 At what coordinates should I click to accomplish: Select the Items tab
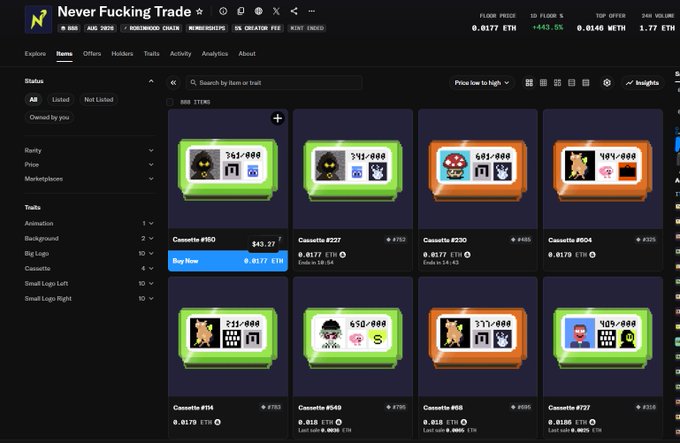click(64, 54)
